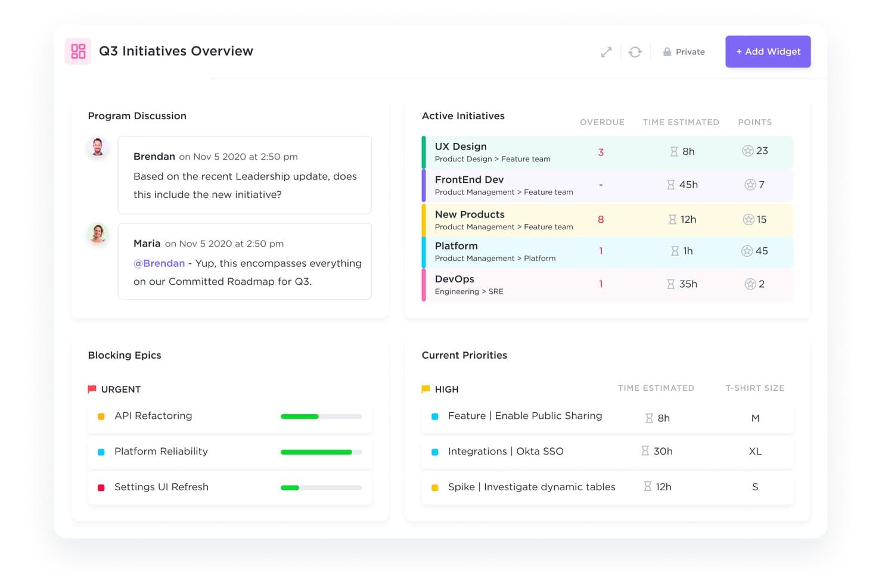Click T-shirt size M for Public Sharing
Screen dimensions: 882x588
click(755, 418)
